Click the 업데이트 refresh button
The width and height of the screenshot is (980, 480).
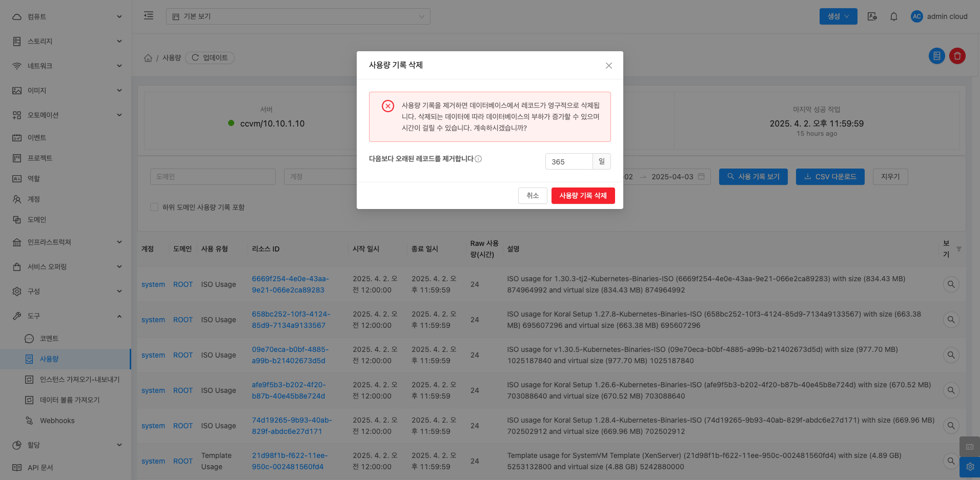pyautogui.click(x=210, y=58)
